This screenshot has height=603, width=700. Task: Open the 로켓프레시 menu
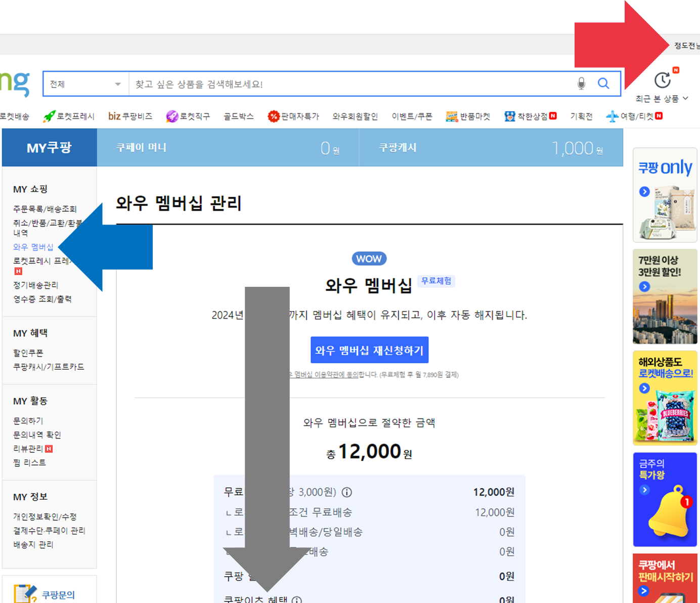(75, 116)
